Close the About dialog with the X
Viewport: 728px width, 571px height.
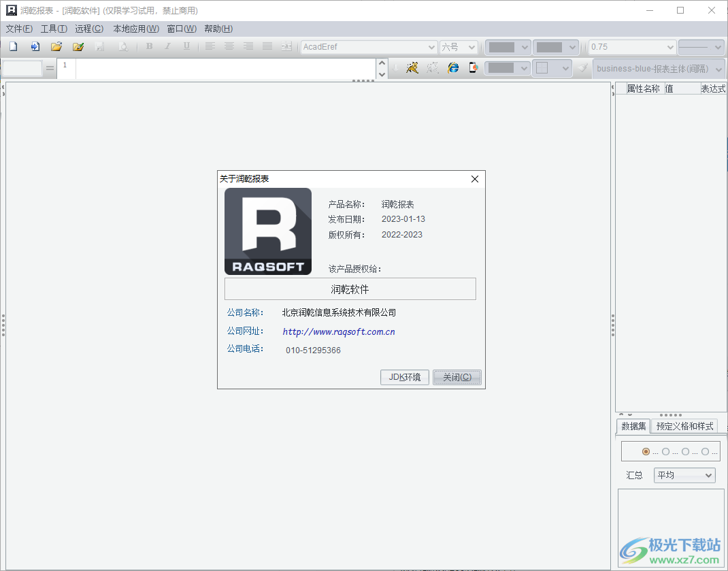pyautogui.click(x=474, y=179)
